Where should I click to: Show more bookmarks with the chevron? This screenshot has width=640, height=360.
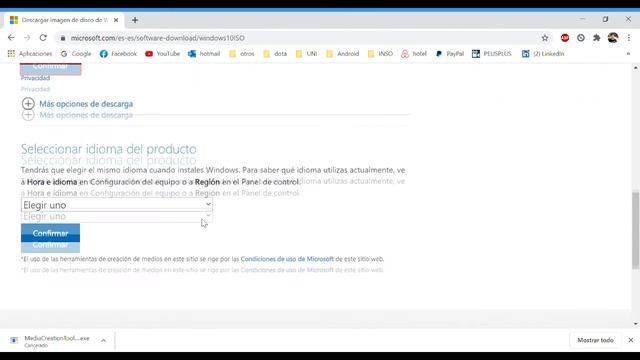(x=628, y=53)
